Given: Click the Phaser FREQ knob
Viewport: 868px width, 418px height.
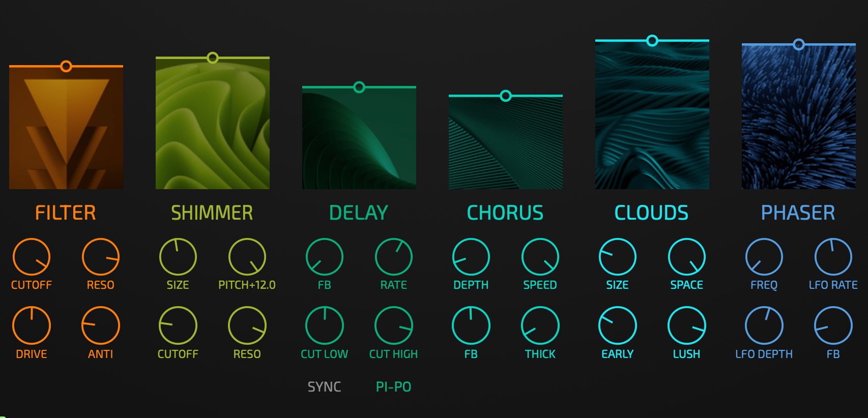Looking at the screenshot, I should pyautogui.click(x=764, y=257).
